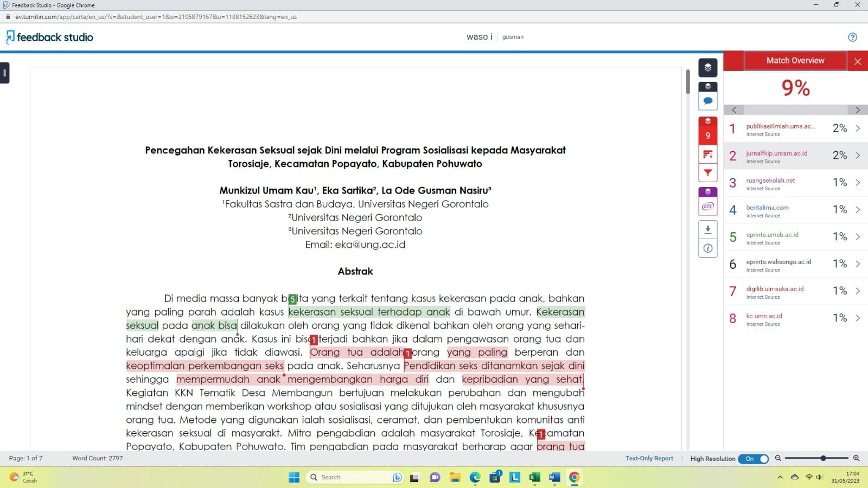Expand beritalima.com source breakdown arrow
Viewport: 868px width, 488px height.
pos(858,210)
